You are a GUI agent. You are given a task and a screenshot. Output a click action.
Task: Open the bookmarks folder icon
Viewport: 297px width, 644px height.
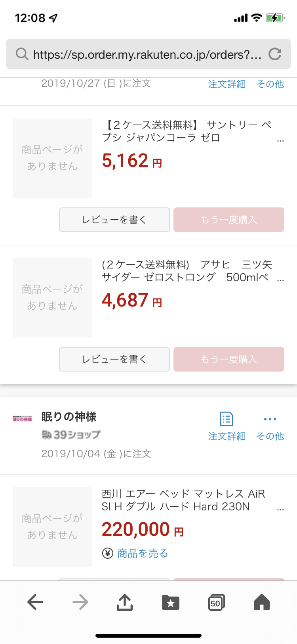[171, 602]
